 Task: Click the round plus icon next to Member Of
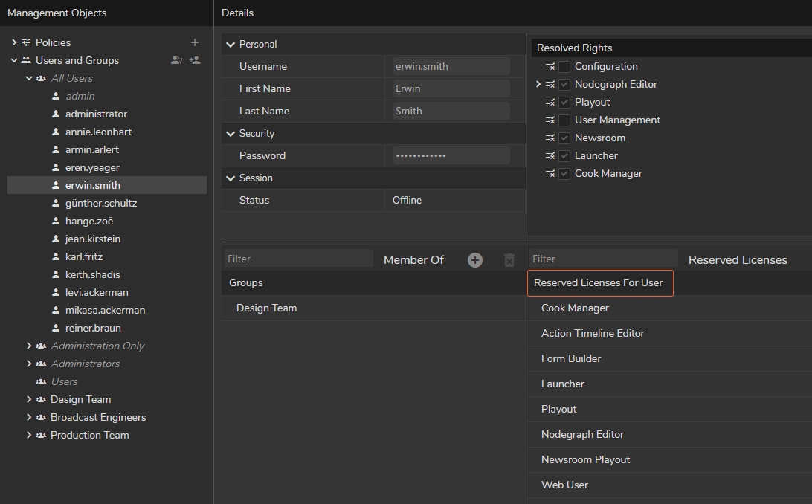click(x=475, y=259)
